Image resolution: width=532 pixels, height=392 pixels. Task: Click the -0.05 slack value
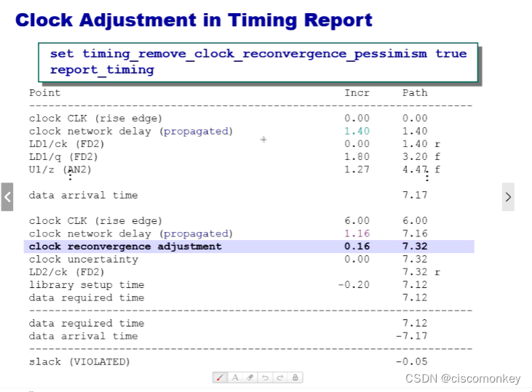pos(411,361)
